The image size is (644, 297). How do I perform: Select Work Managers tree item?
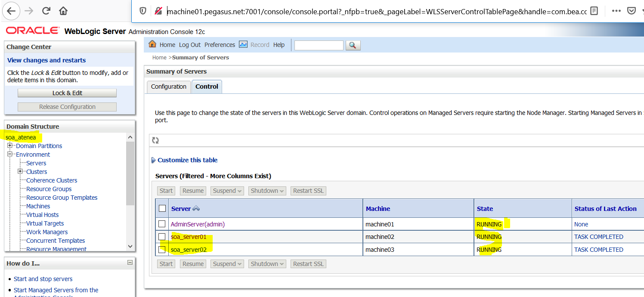click(x=47, y=232)
